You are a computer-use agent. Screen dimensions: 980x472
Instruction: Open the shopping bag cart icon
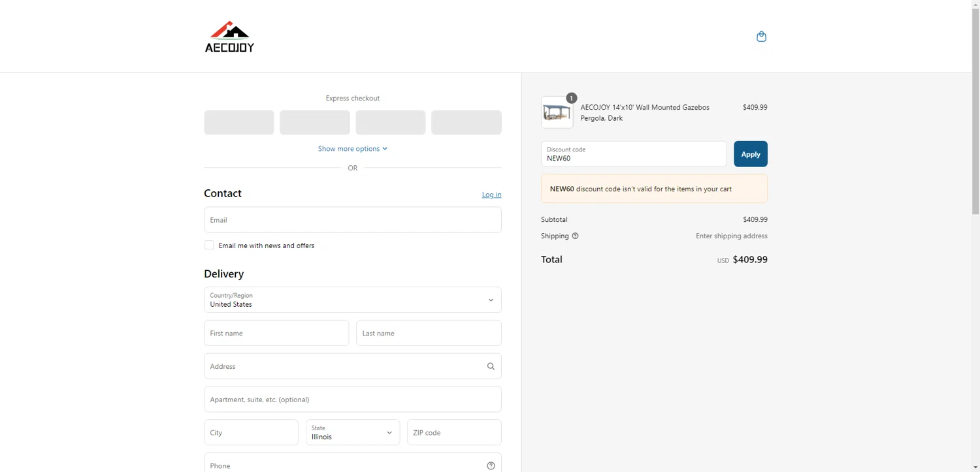761,37
